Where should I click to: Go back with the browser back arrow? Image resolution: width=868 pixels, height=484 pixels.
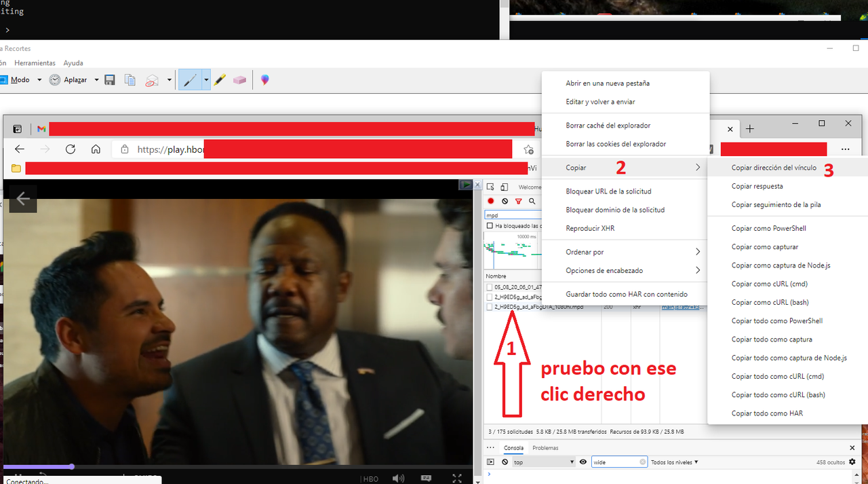[x=20, y=149]
